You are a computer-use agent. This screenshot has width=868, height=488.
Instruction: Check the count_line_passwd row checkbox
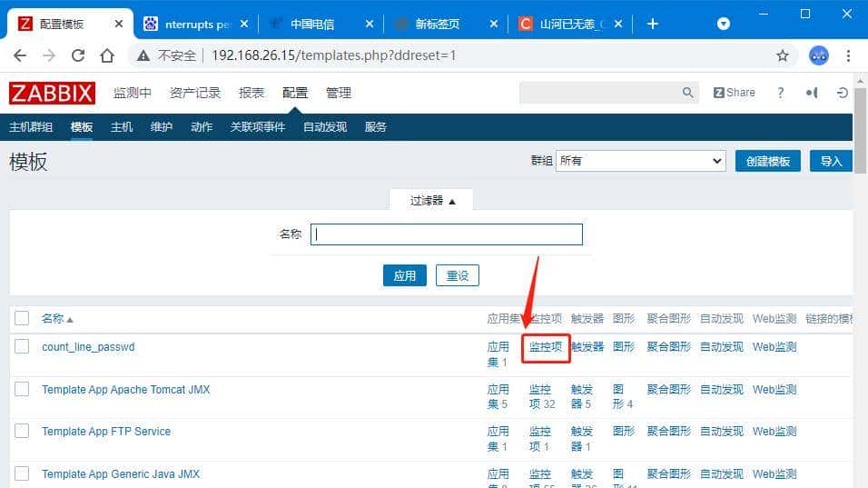coord(22,347)
